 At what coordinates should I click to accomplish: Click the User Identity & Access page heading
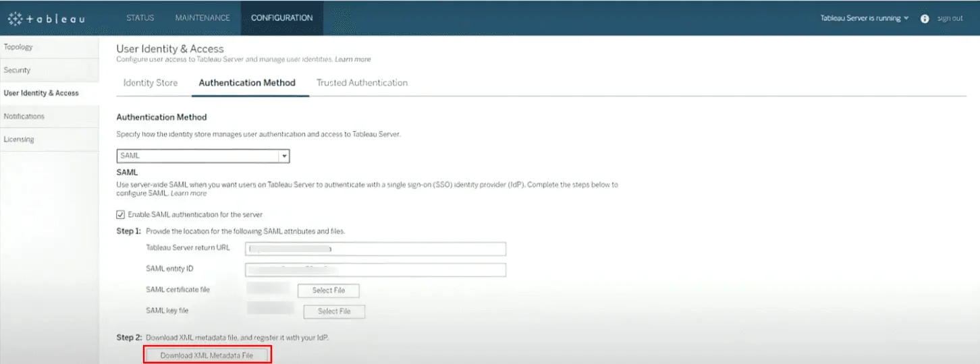pyautogui.click(x=170, y=49)
